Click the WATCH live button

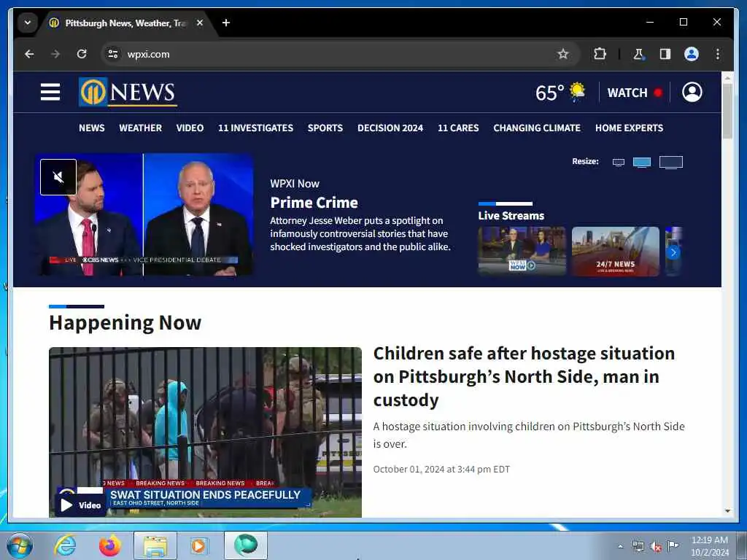[x=634, y=93]
